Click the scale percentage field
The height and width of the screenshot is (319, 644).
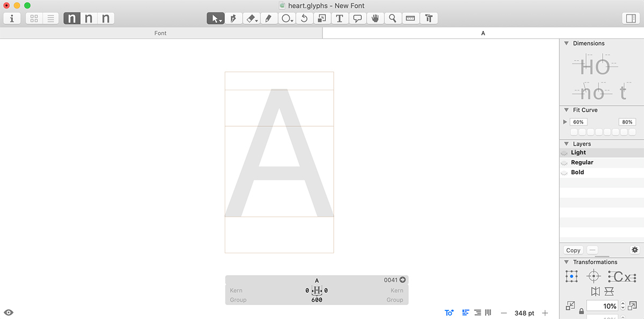pyautogui.click(x=602, y=306)
